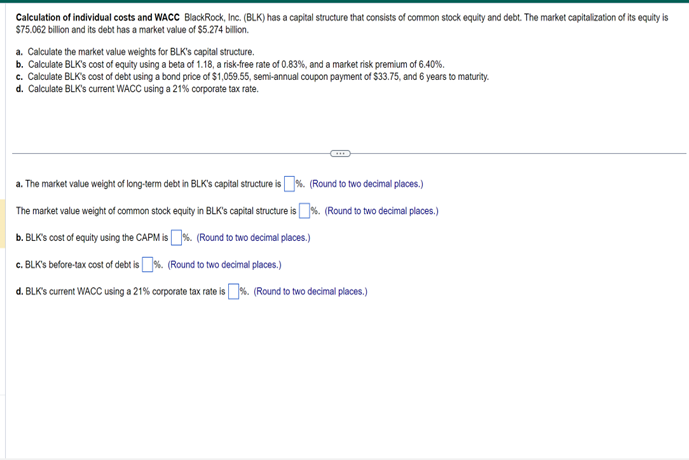Expand the ellipsis divider handle

coord(340,153)
